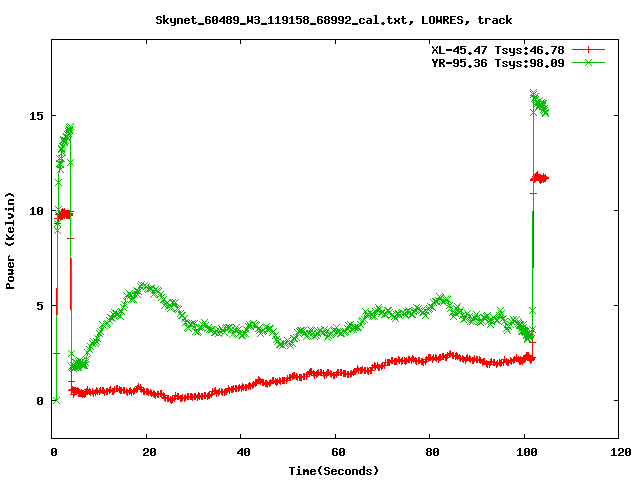Screen dimensions: 640x480
Task: Click the Power (Kelvin) y-axis label
Action: click(10, 241)
